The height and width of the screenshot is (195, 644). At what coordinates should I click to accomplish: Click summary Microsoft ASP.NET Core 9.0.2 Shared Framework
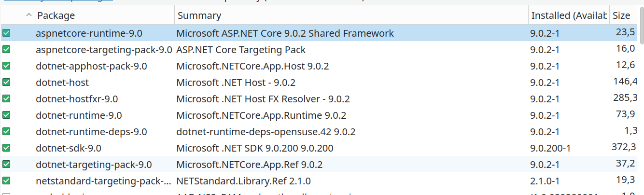[x=285, y=33]
